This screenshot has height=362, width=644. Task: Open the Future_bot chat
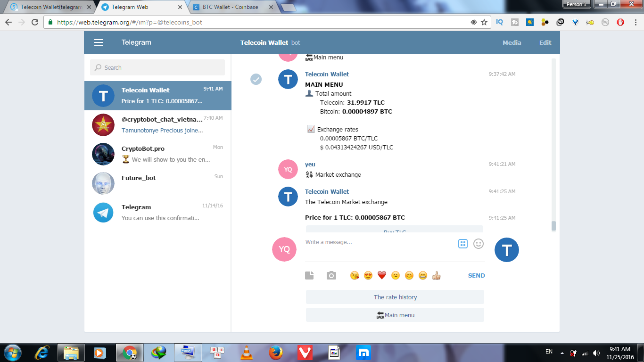pyautogui.click(x=157, y=183)
